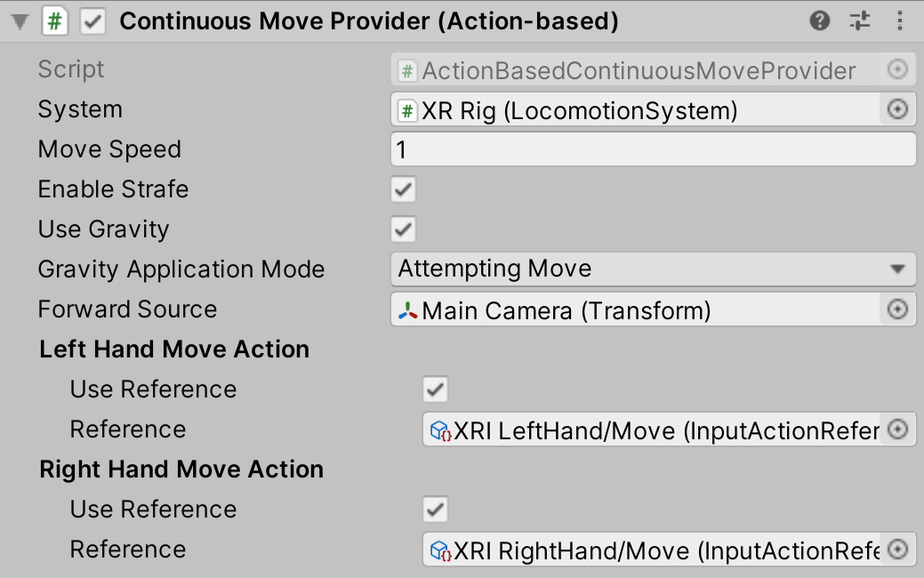The width and height of the screenshot is (924, 578).
Task: Select the Main Camera Transform field
Action: point(640,309)
